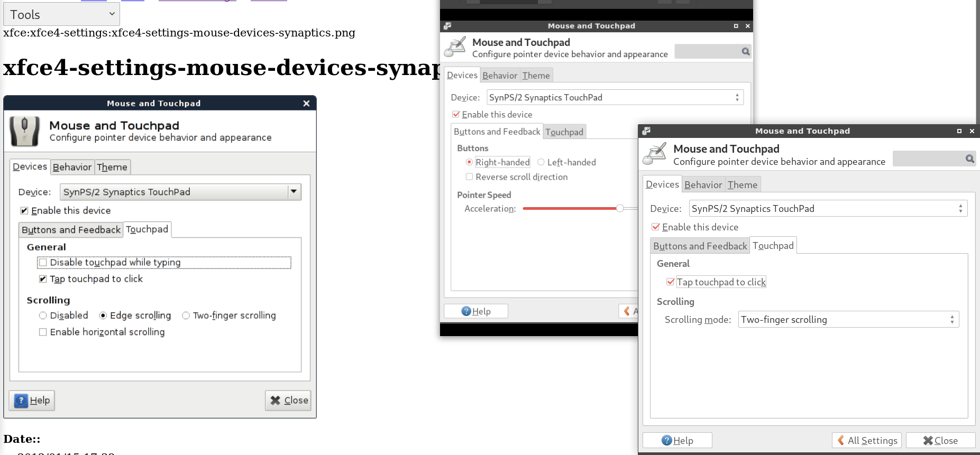The image size is (980, 455).
Task: Select Two-finger scrolling radio button
Action: (186, 315)
